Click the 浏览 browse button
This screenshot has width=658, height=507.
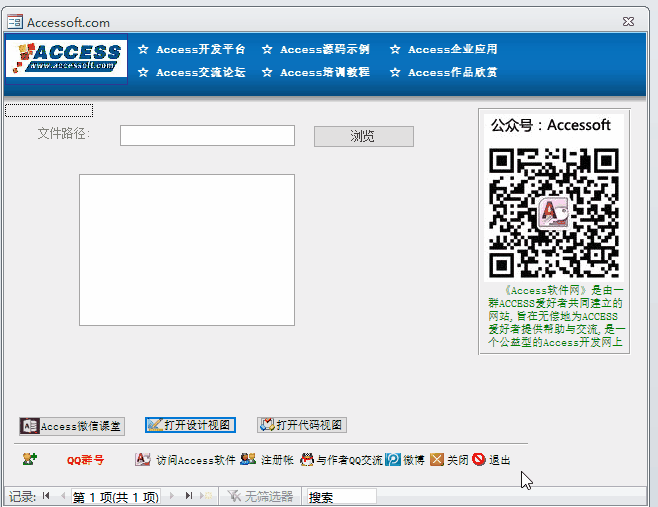coord(364,136)
